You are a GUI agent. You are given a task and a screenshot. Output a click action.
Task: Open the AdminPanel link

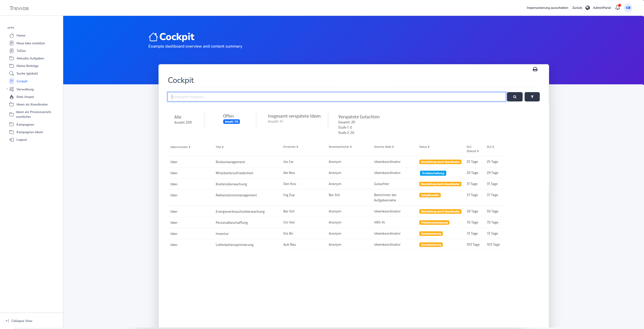coord(602,8)
